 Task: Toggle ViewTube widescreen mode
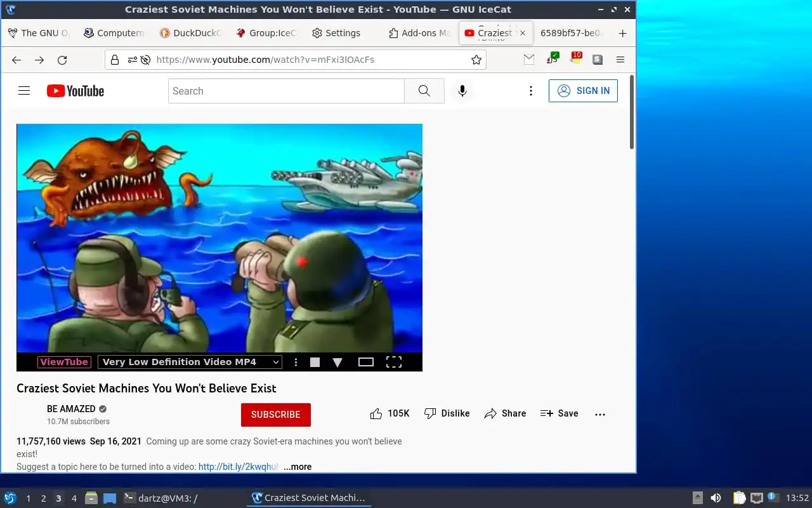coord(366,362)
